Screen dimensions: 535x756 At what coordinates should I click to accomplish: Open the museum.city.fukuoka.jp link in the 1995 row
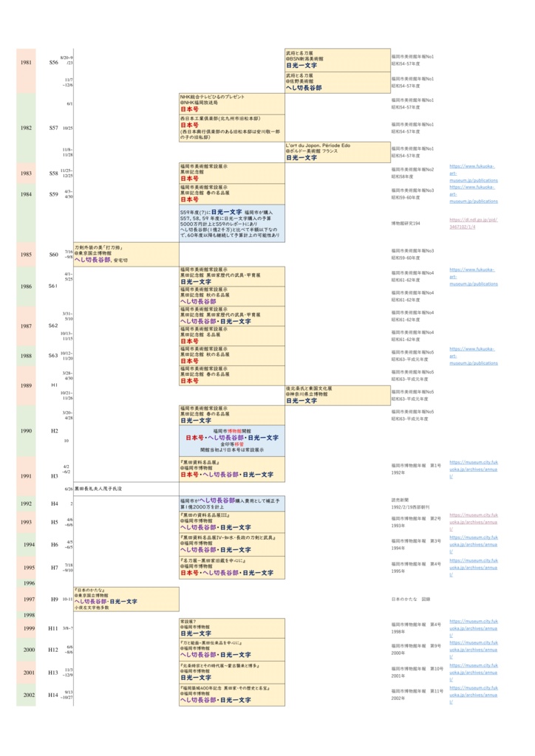click(x=473, y=568)
